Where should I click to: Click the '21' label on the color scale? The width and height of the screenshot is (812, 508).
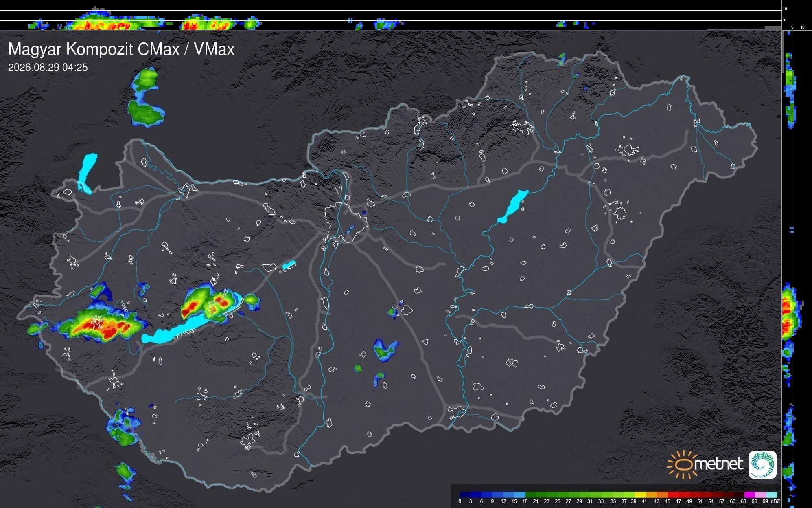(x=536, y=501)
